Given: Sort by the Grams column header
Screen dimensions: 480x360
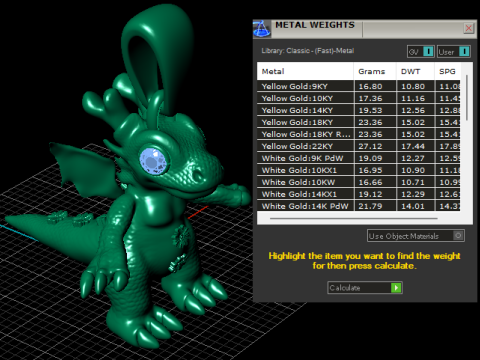Looking at the screenshot, I should click(x=375, y=71).
